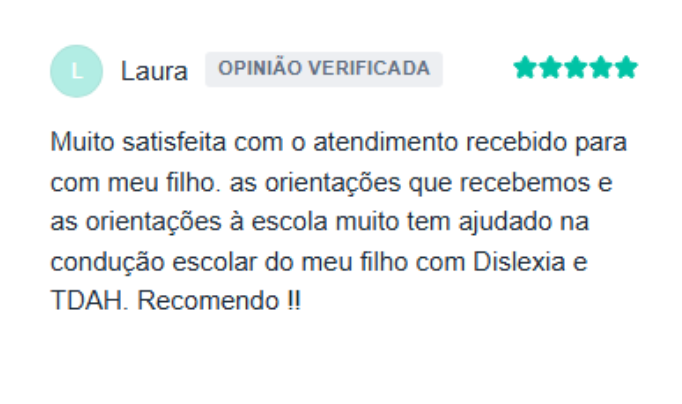Click Laura's round avatar with letter L
Viewport: 682px width, 404px height.
(77, 71)
